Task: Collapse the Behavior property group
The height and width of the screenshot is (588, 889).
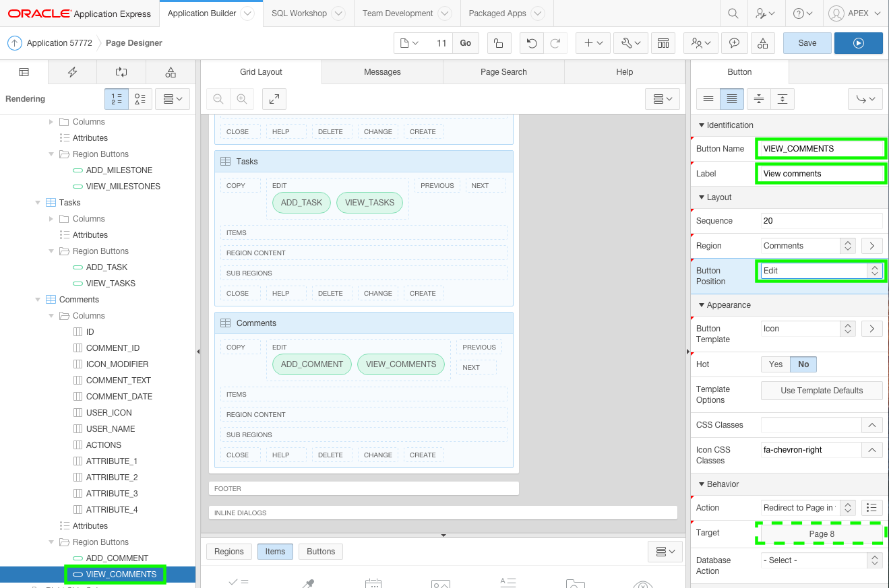Action: pyautogui.click(x=702, y=484)
